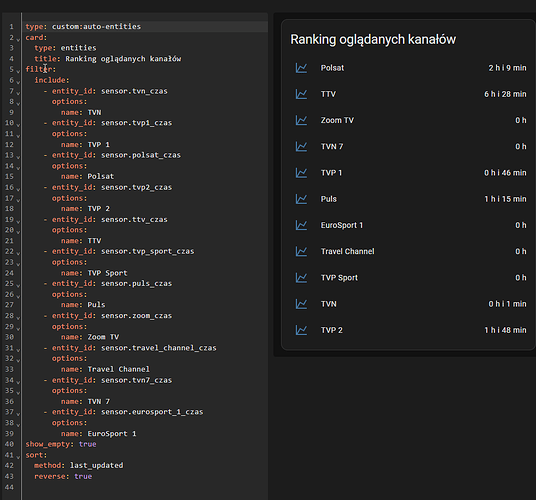Place cursor on show_empty true value
The height and width of the screenshot is (500, 536).
click(88, 444)
